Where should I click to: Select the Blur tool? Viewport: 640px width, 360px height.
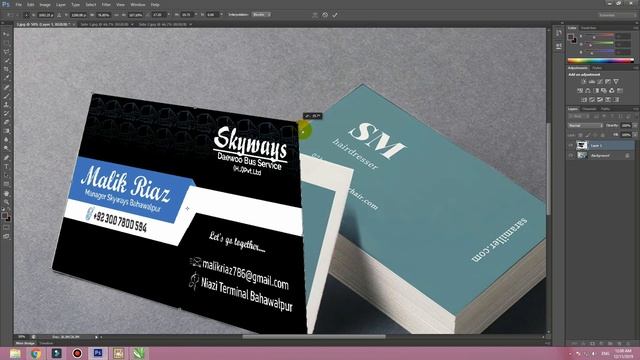tap(6, 140)
